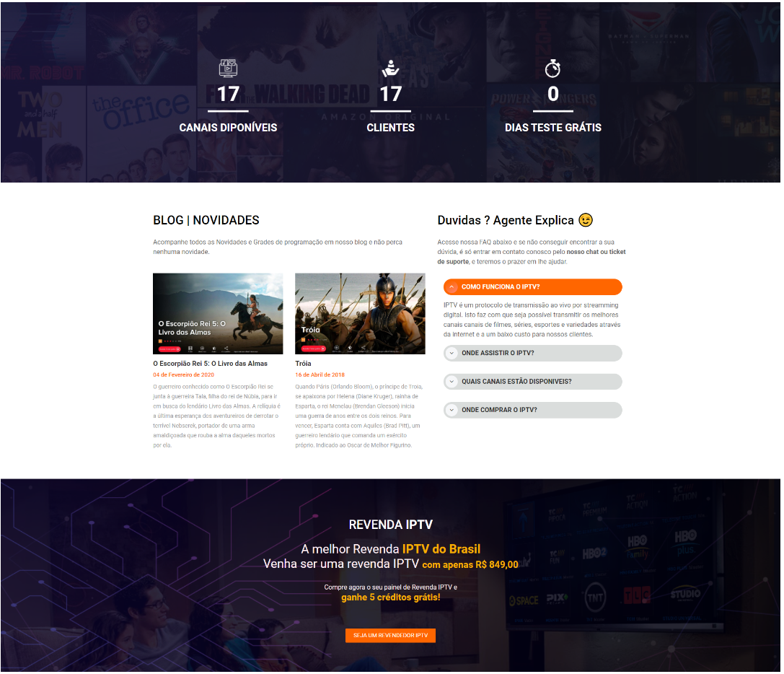Viewport: 784px width, 674px height.
Task: Click the CANAIS DIPONÍVEIS label
Action: (228, 128)
